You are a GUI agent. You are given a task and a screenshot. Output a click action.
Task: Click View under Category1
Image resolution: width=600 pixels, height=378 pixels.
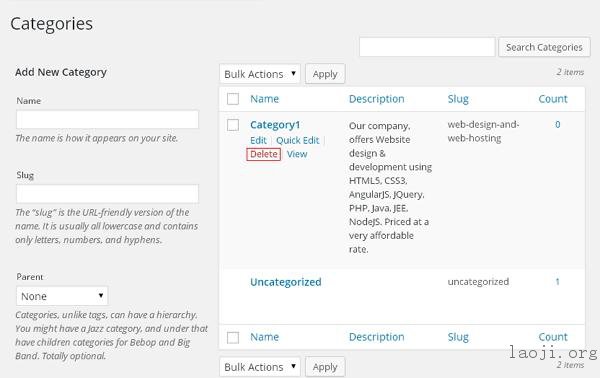[x=297, y=154]
